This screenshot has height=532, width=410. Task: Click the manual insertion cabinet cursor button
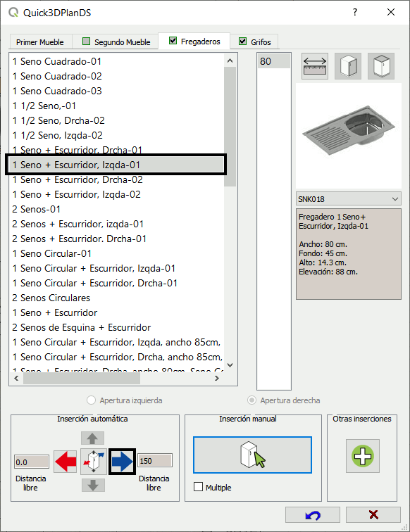click(252, 455)
